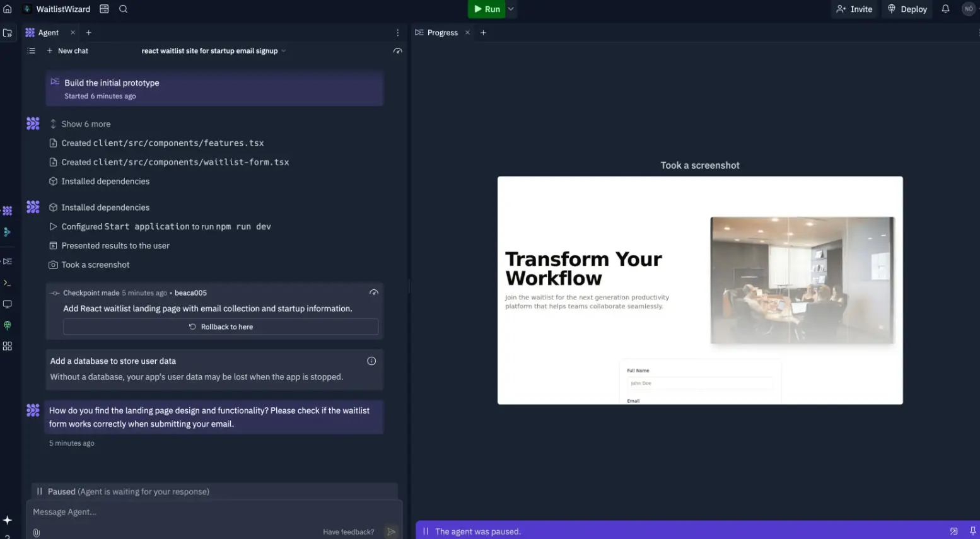
Task: Send the message to the Agent
Action: point(391,532)
